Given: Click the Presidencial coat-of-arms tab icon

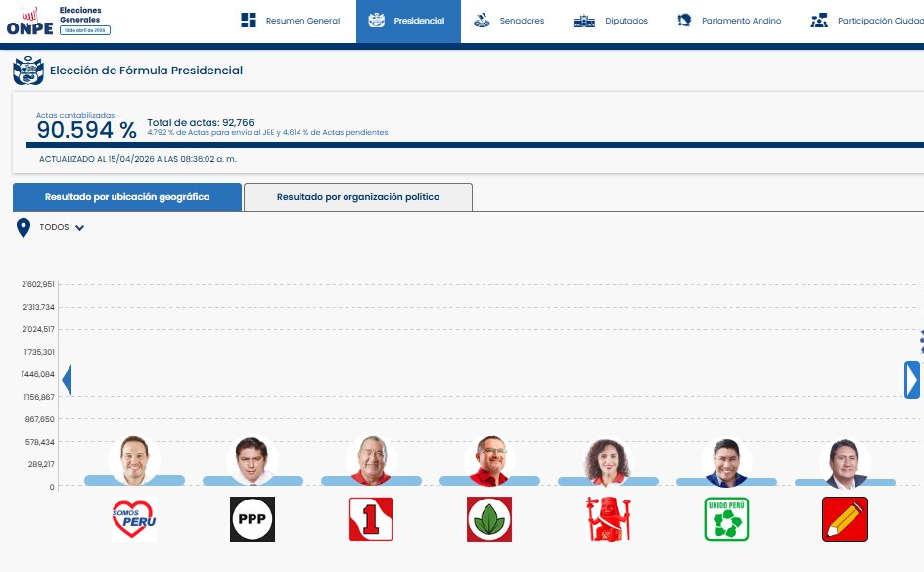Looking at the screenshot, I should (377, 20).
